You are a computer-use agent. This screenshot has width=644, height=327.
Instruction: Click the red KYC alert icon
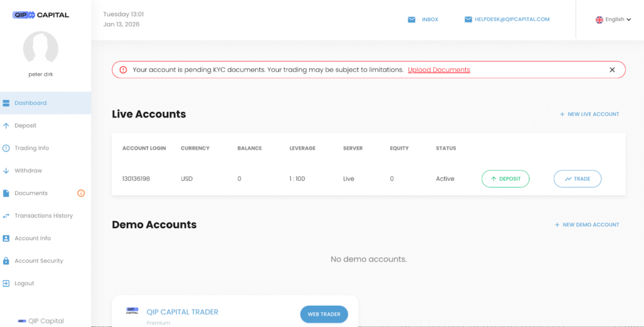(123, 70)
